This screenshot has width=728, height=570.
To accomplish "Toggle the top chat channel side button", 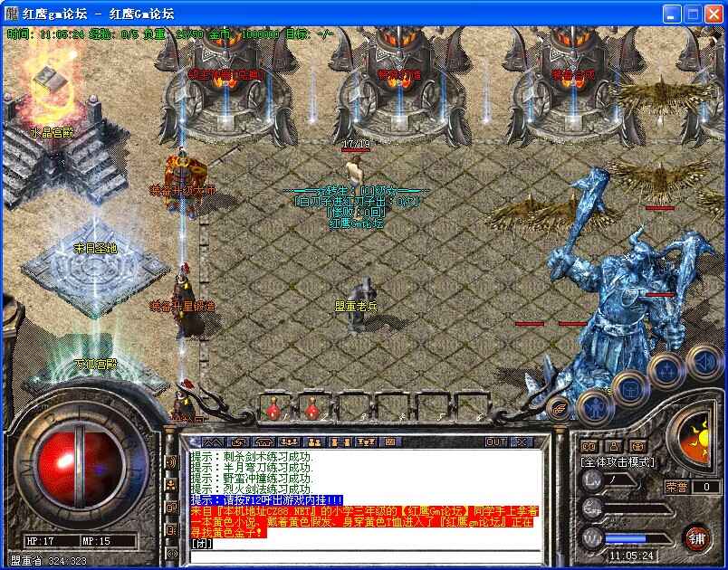I will 171,462.
